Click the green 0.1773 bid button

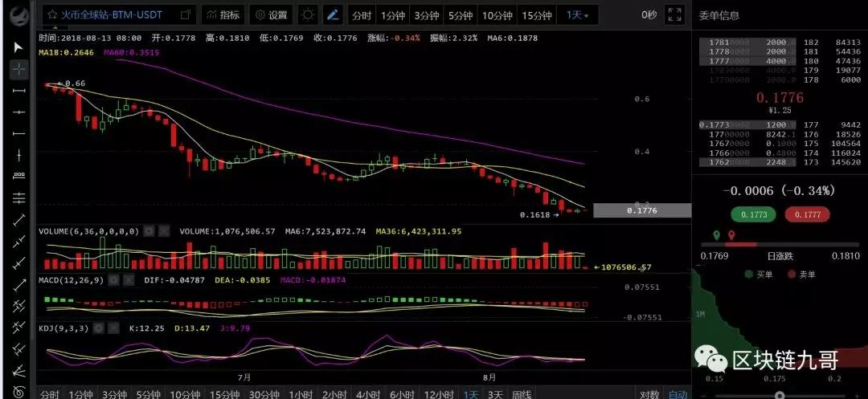(x=753, y=214)
